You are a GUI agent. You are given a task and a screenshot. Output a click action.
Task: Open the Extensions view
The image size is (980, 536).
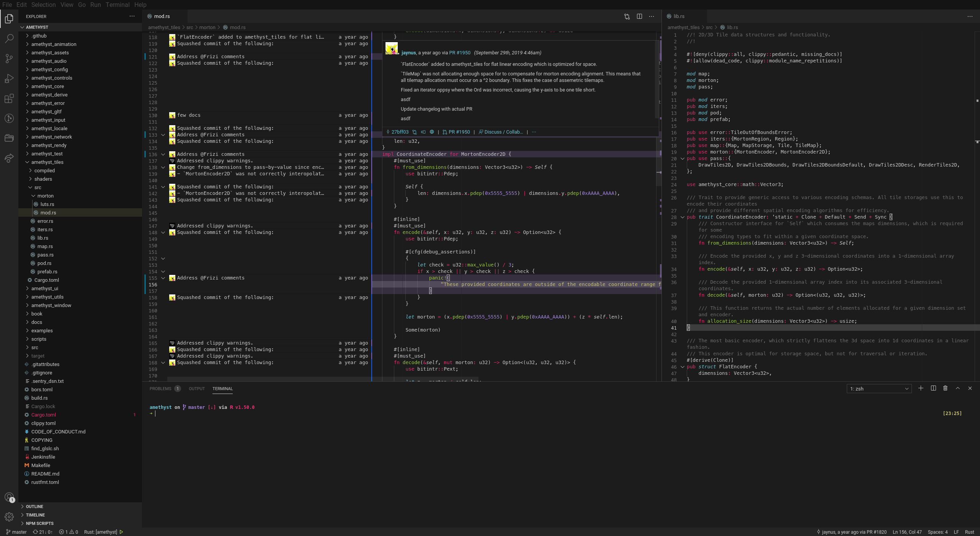tap(9, 98)
